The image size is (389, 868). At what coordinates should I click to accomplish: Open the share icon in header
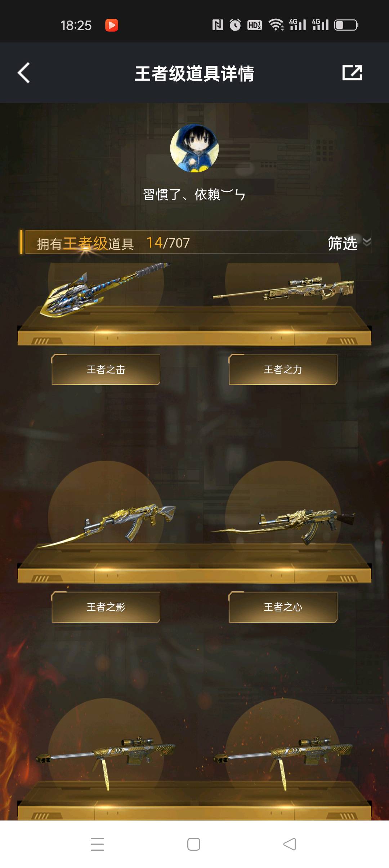coord(352,73)
